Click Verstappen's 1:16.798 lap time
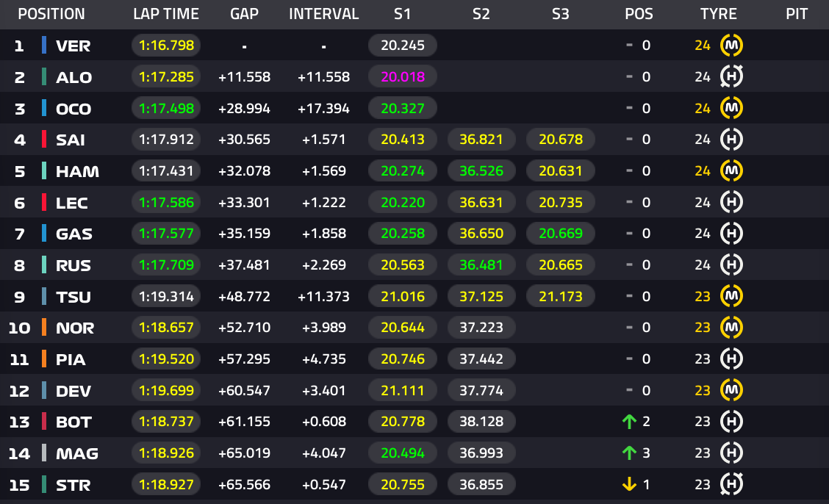 pyautogui.click(x=166, y=46)
